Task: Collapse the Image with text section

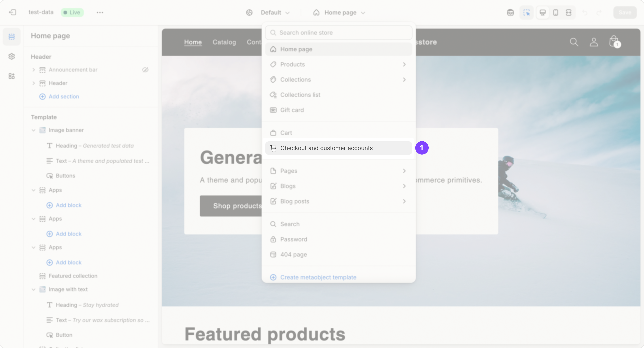Action: click(x=34, y=289)
